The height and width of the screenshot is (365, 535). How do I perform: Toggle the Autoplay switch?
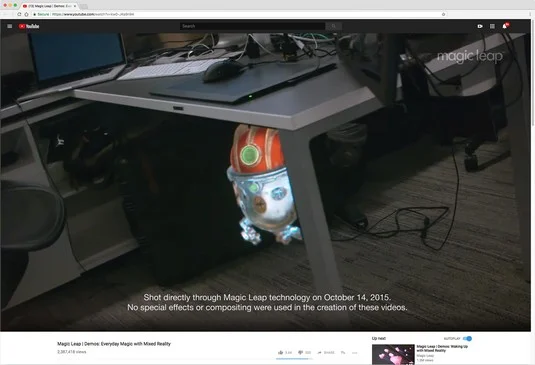467,338
